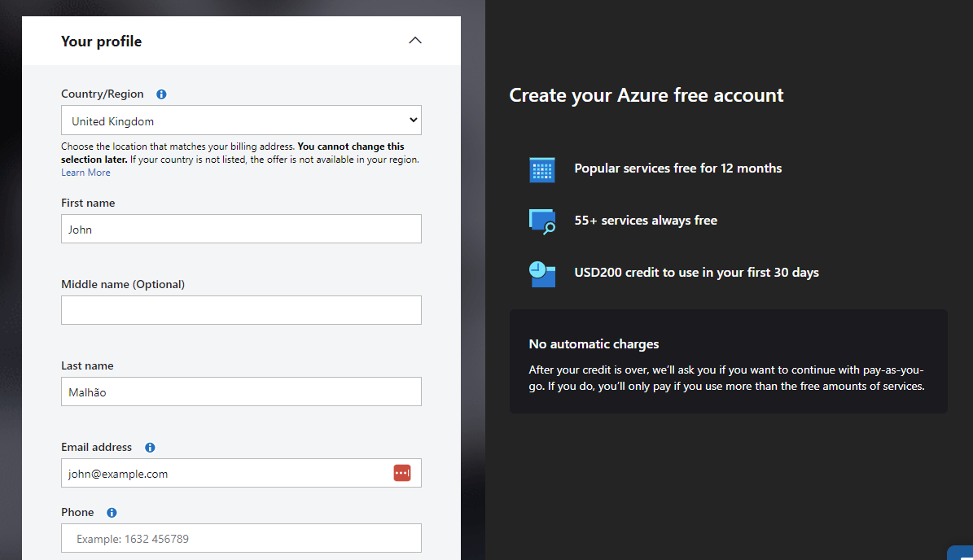The height and width of the screenshot is (560, 973).
Task: Click the monitor search icon beside 55+ services
Action: pyautogui.click(x=542, y=221)
